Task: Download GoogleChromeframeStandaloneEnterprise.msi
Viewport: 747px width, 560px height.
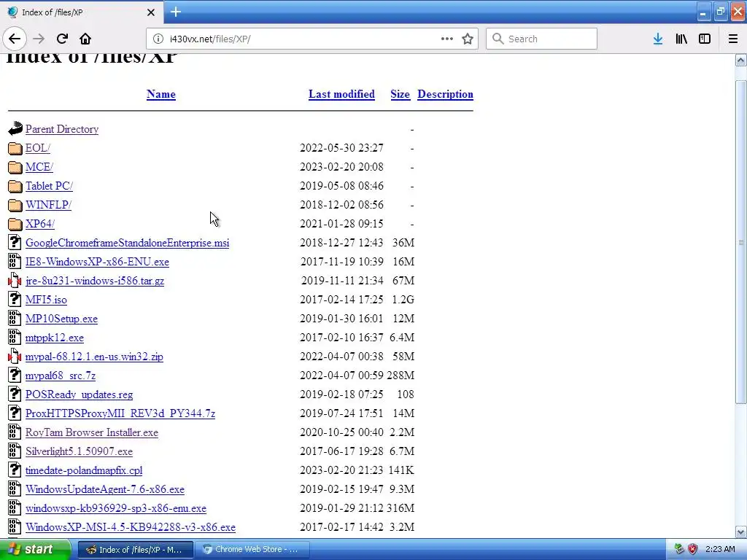Action: tap(127, 243)
